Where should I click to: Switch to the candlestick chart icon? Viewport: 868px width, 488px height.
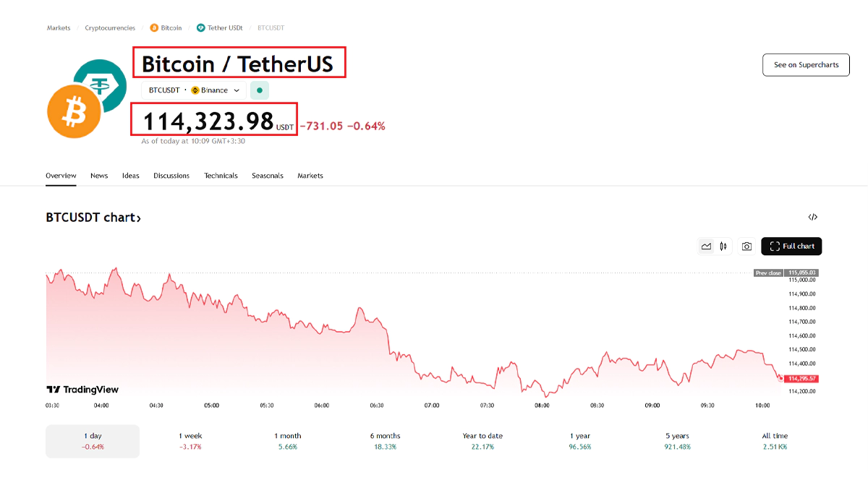pos(723,247)
